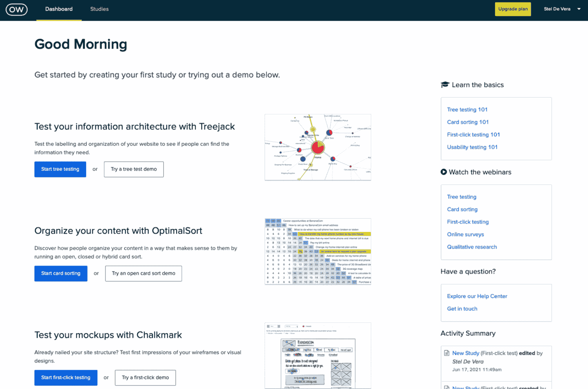Click 'Test your information architecture with Treejack' heading
The width and height of the screenshot is (588, 389).
coord(134,127)
